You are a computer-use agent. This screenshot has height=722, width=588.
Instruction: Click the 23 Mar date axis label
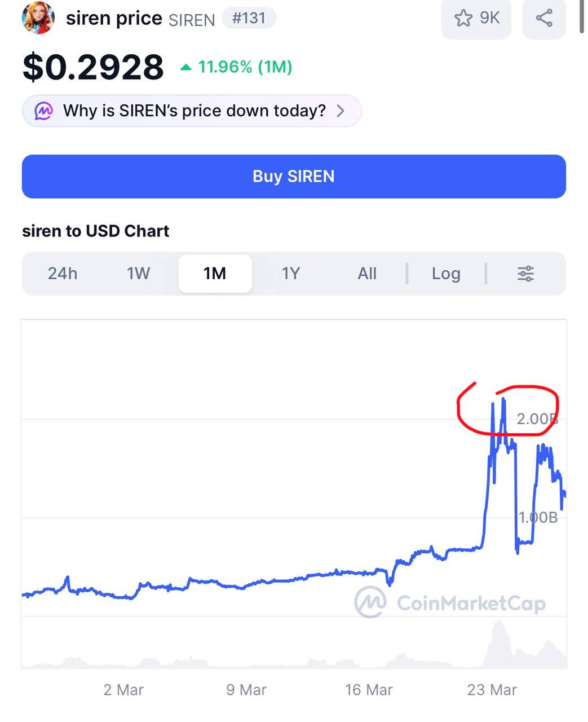[x=492, y=689]
